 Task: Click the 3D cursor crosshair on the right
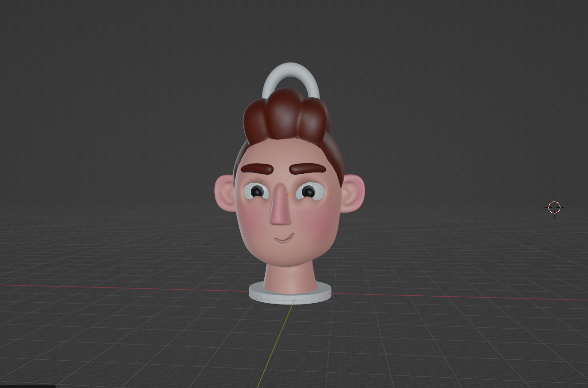tap(554, 207)
